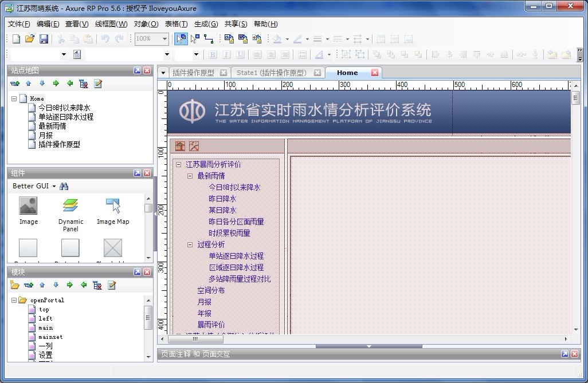Click the canvas horizontal scrollbar thumb

195,339
